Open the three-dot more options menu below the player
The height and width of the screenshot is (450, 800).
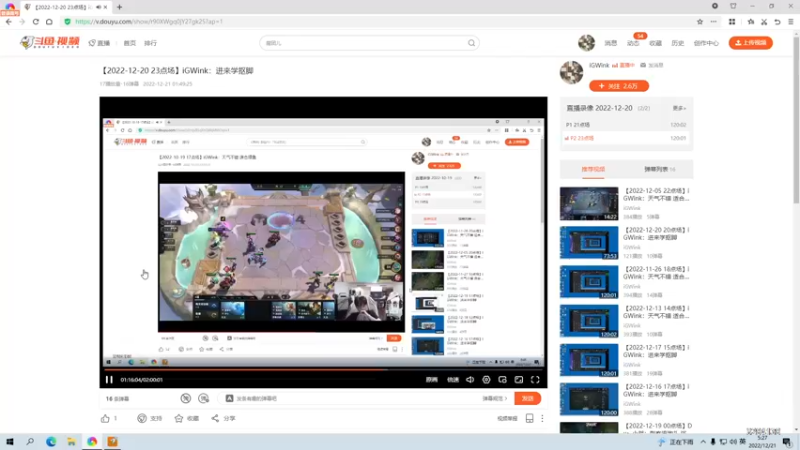(542, 418)
